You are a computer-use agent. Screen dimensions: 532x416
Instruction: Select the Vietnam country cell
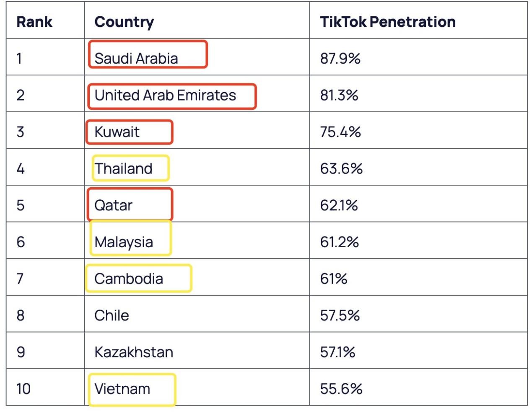coord(122,389)
